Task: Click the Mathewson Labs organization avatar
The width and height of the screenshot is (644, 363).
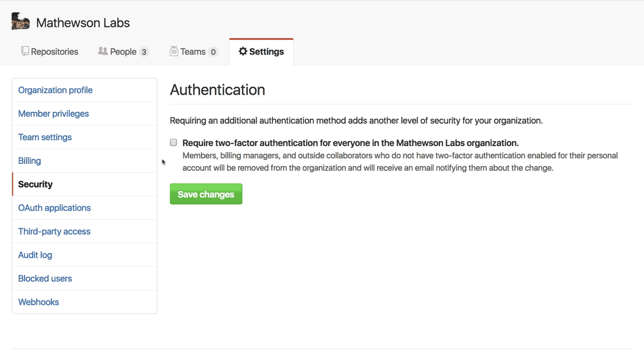Action: click(x=21, y=22)
